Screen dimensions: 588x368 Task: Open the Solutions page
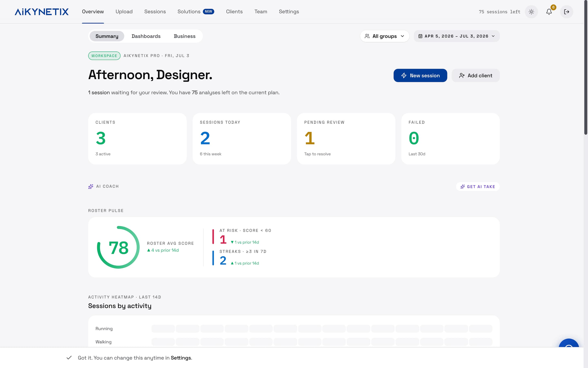[189, 11]
